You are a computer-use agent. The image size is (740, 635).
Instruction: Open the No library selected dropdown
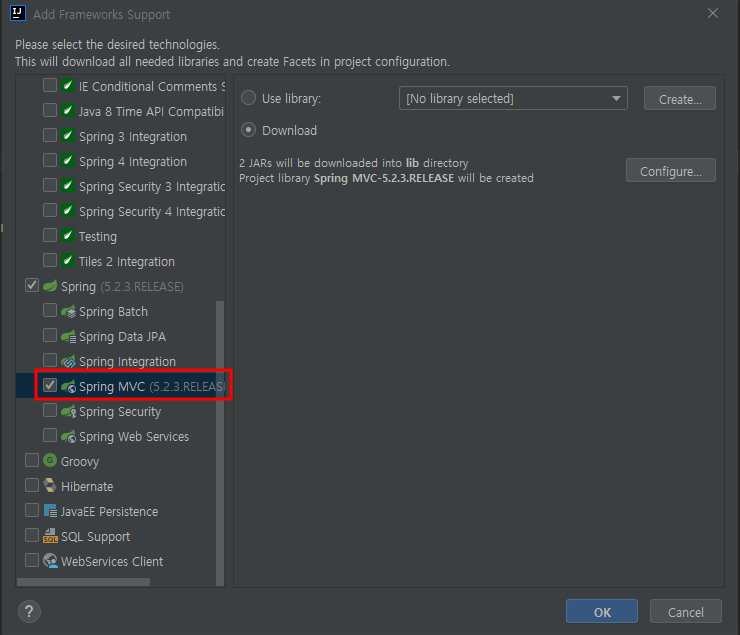(x=513, y=98)
